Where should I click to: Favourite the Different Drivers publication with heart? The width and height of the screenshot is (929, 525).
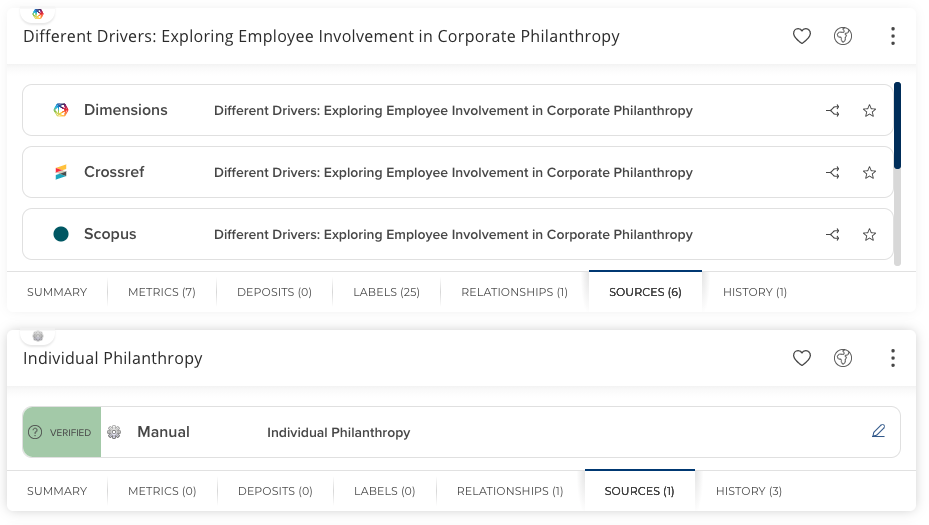[x=801, y=37]
